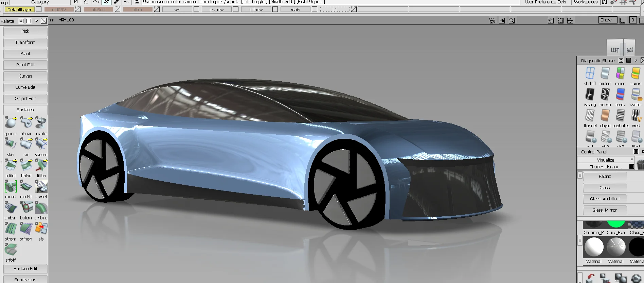Open the Surface Edit palette tab
Screen dimensions: 644x283
pos(25,269)
